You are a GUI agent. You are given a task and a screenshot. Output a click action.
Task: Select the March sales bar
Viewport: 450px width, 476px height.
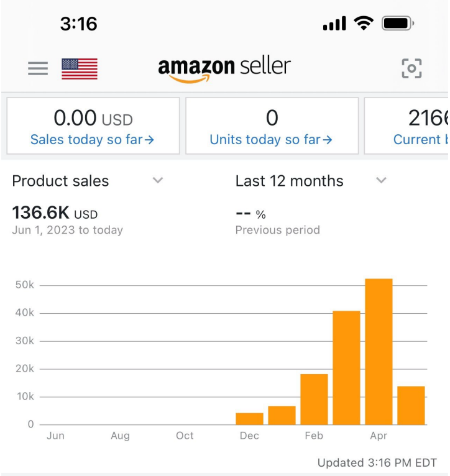pyautogui.click(x=346, y=368)
